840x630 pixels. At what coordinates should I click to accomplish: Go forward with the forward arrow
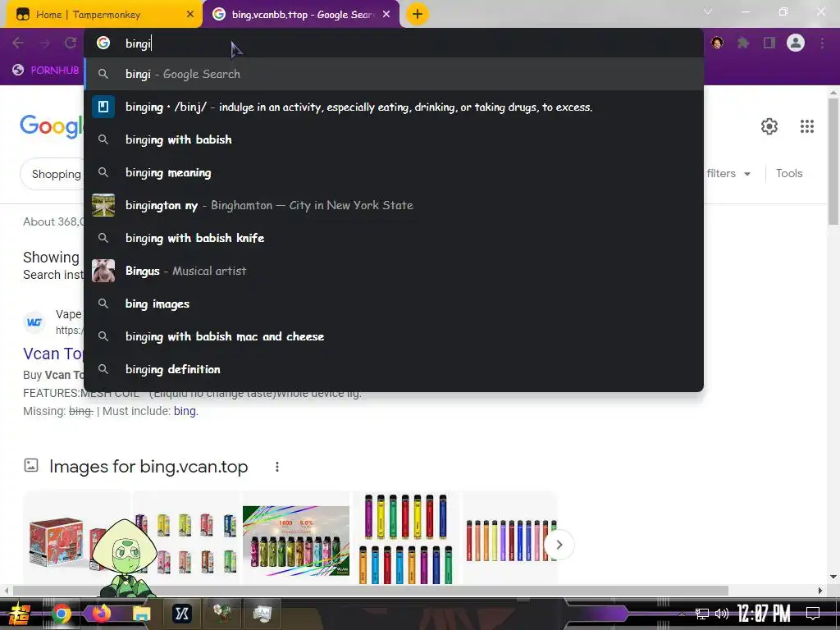44,43
